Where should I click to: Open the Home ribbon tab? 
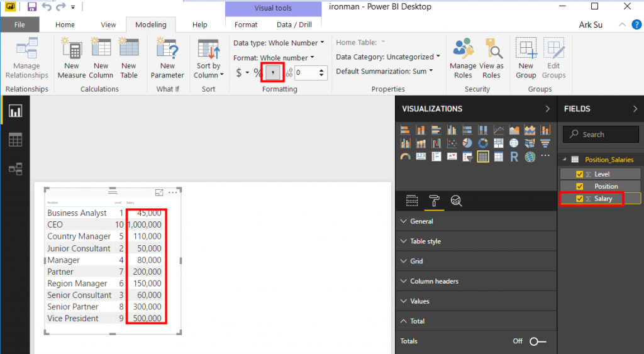pos(65,25)
